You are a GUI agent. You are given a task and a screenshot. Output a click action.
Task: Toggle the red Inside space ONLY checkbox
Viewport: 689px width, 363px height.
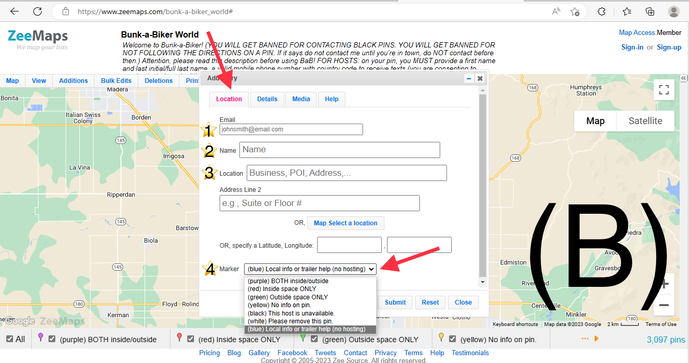click(191, 339)
